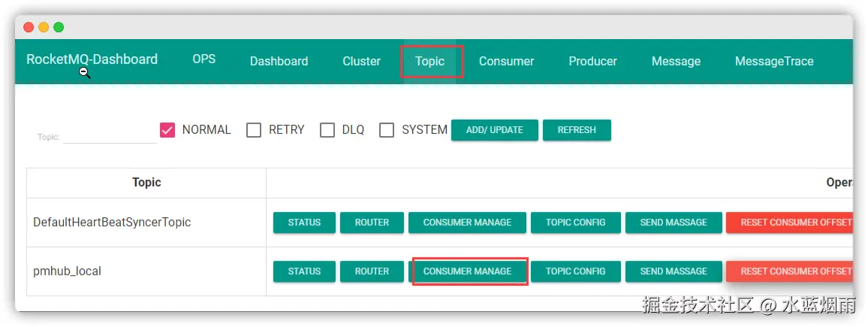Go to the Cluster page
The width and height of the screenshot is (868, 327).
361,62
